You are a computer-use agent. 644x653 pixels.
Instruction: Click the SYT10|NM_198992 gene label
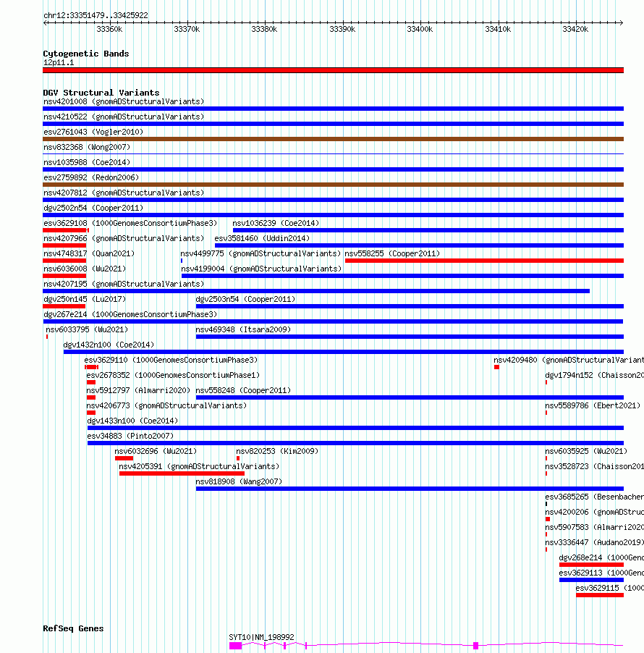261,637
